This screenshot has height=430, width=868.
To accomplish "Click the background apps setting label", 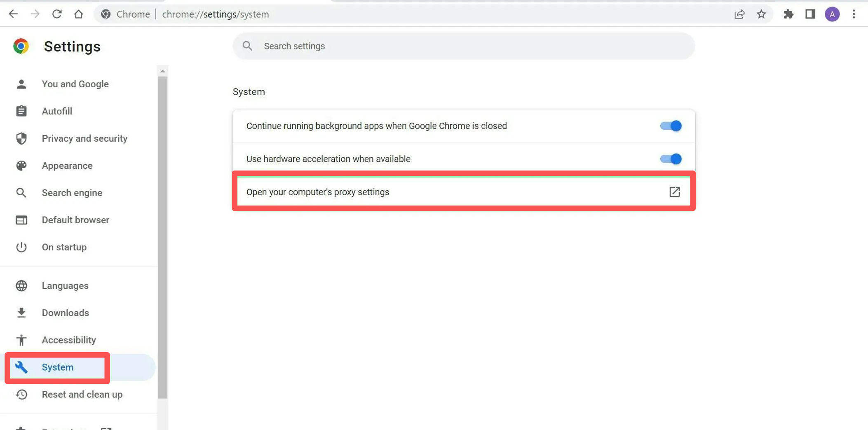I will (x=376, y=126).
